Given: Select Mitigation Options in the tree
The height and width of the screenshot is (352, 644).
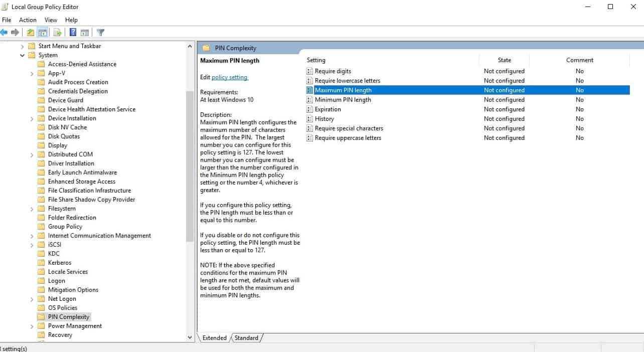Looking at the screenshot, I should 73,290.
